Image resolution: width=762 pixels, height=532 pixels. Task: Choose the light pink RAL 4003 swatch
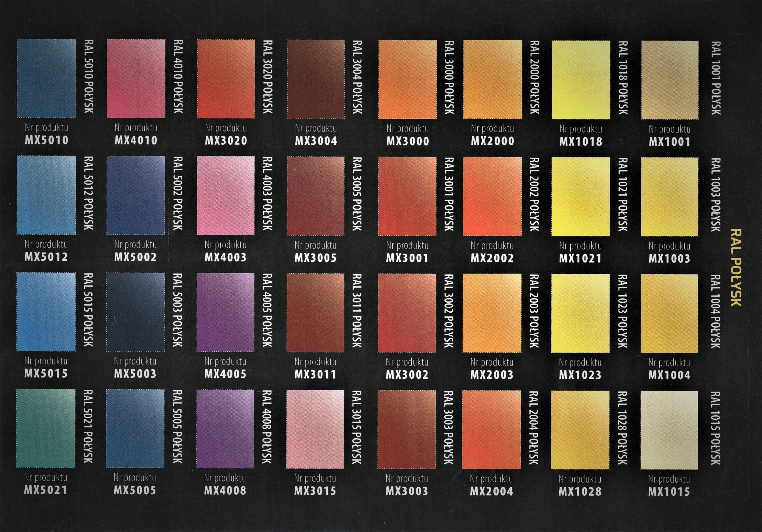point(226,196)
